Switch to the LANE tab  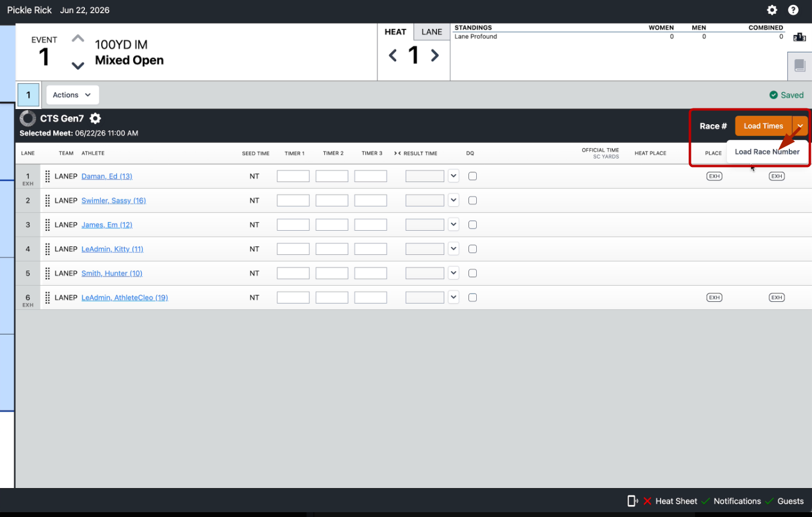click(x=432, y=32)
